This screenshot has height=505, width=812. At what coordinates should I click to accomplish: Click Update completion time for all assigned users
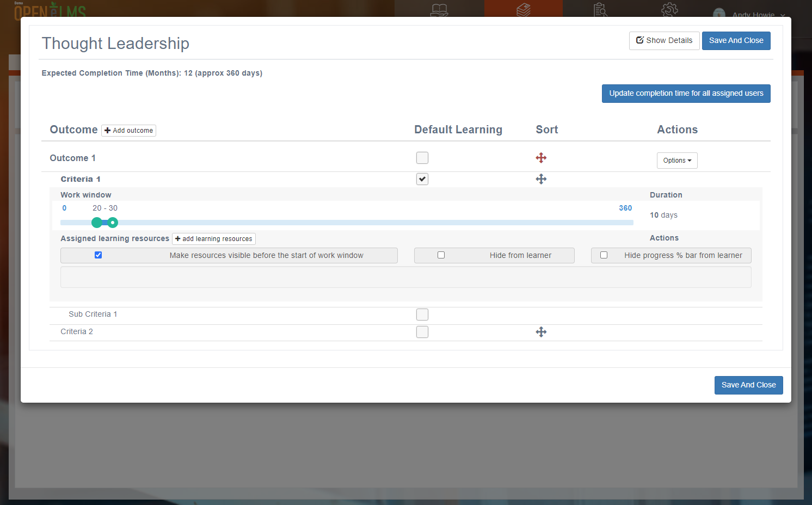[x=686, y=94]
